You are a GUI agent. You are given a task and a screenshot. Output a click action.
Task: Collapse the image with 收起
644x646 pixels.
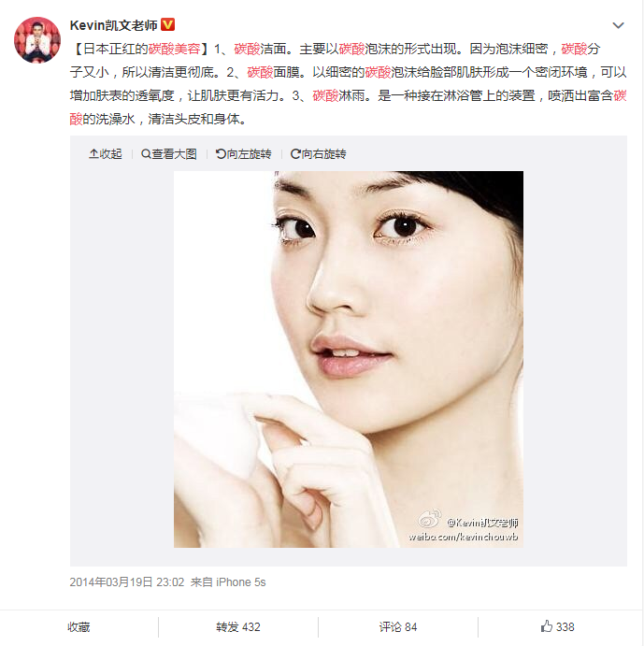pos(106,154)
